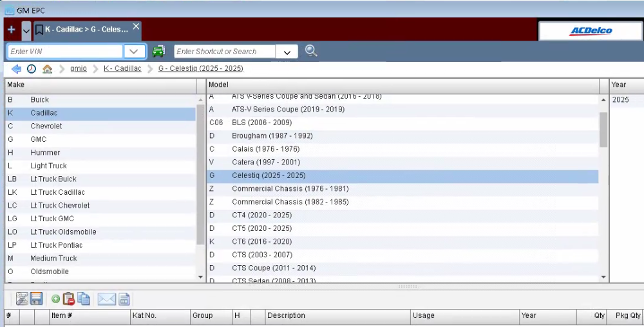
Task: Select Light Truck in the Make list
Action: (x=100, y=166)
